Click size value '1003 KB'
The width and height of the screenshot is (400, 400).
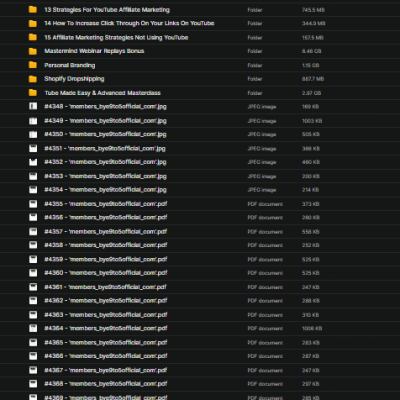312,121
